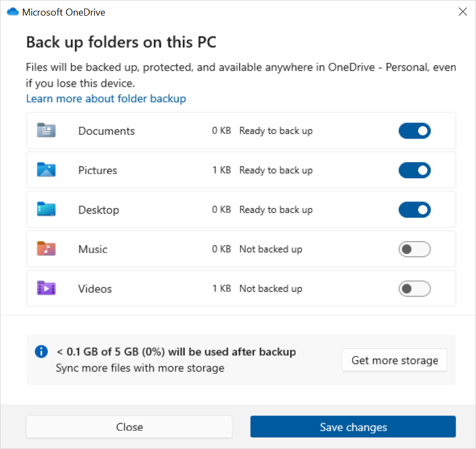
Task: Turn off the Pictures backup switch
Action: click(414, 170)
